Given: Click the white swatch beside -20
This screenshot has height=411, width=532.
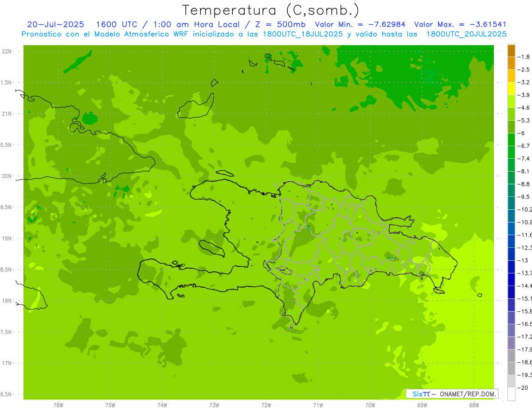Looking at the screenshot, I should pos(511,394).
